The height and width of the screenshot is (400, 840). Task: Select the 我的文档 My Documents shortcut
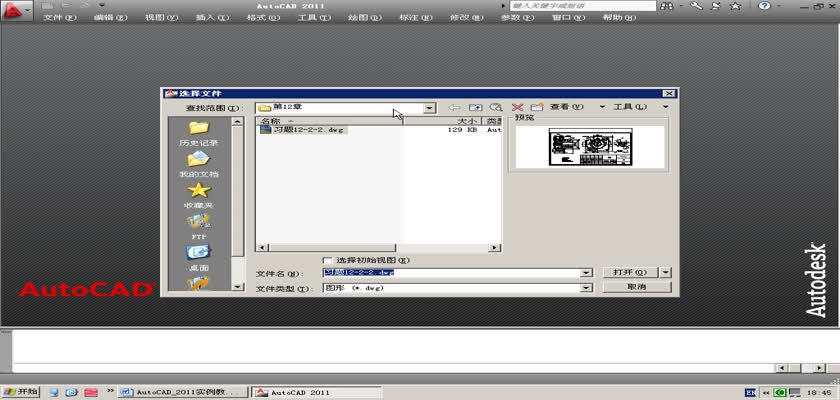[198, 165]
